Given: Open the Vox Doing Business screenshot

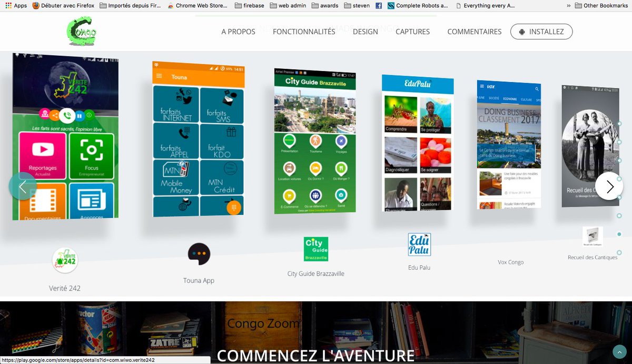Looking at the screenshot, I should tap(509, 144).
